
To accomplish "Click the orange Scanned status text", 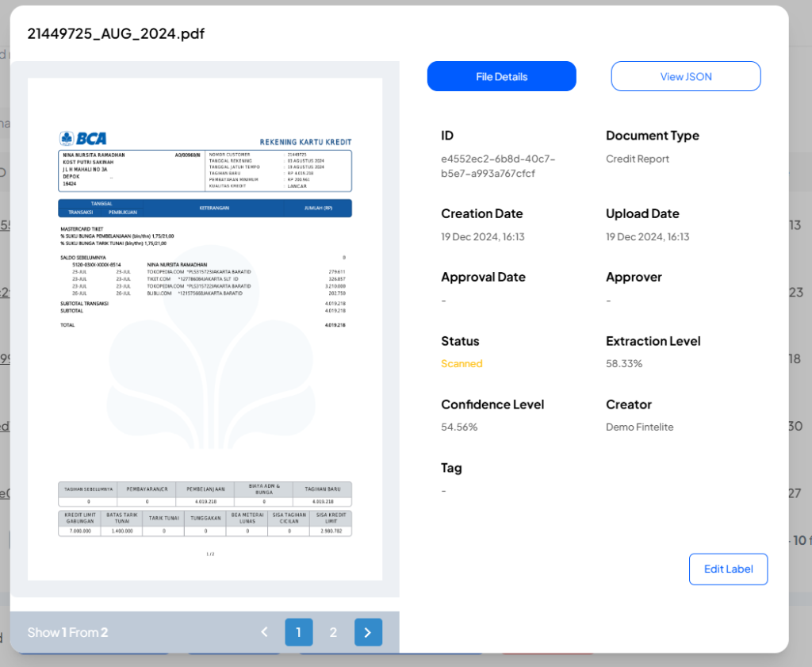I will [462, 363].
